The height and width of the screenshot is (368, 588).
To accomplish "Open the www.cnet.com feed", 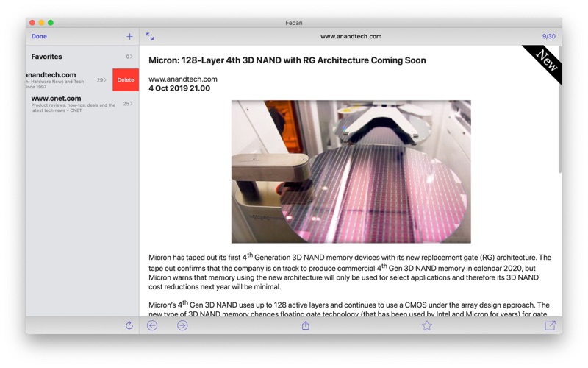I will [82, 104].
